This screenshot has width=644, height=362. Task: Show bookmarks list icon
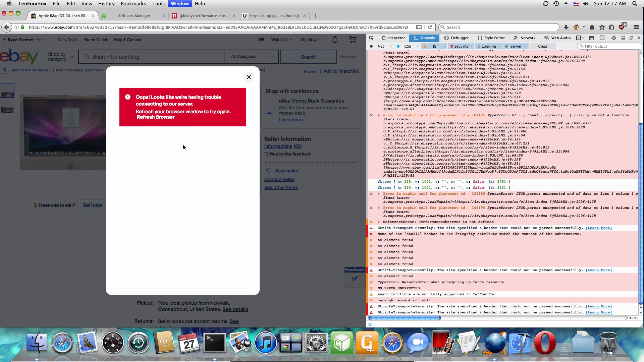pos(612,27)
